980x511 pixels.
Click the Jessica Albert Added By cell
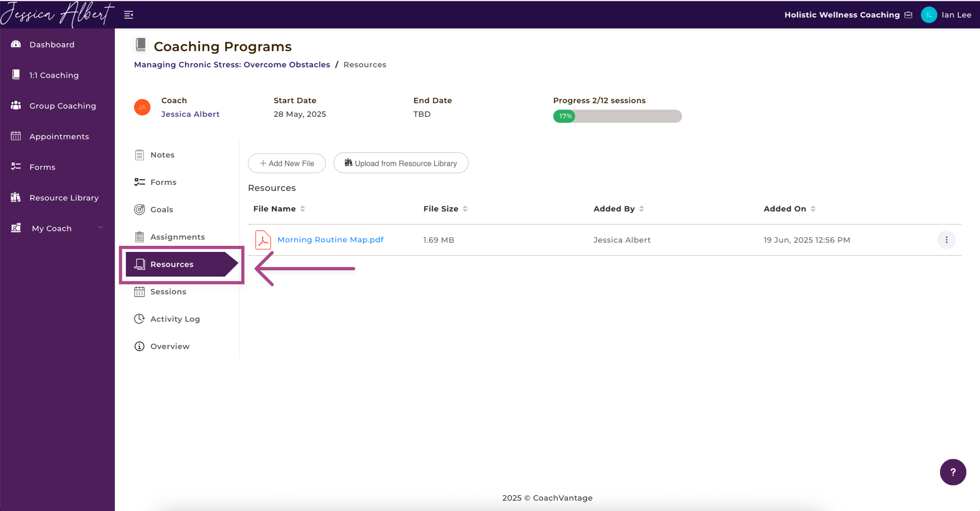[x=622, y=240]
